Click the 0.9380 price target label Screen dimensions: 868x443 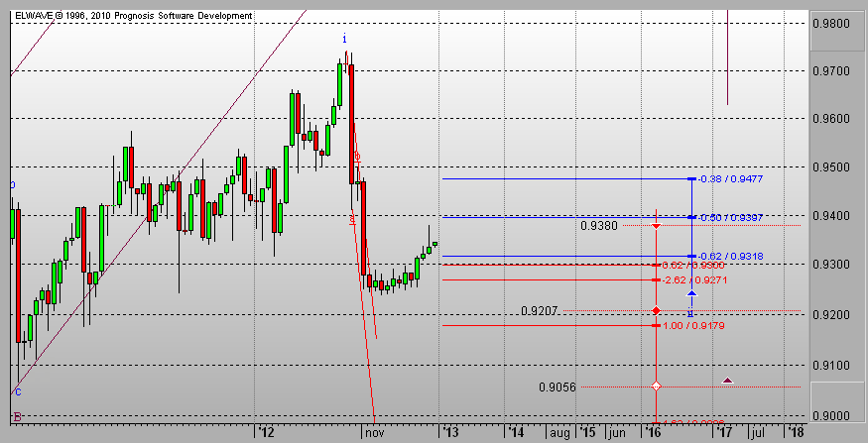pos(598,226)
